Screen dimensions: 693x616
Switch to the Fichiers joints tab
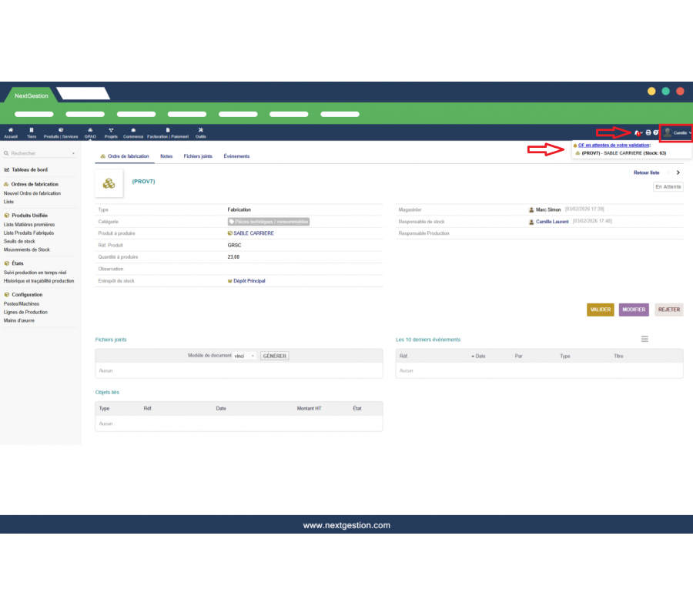coord(198,156)
